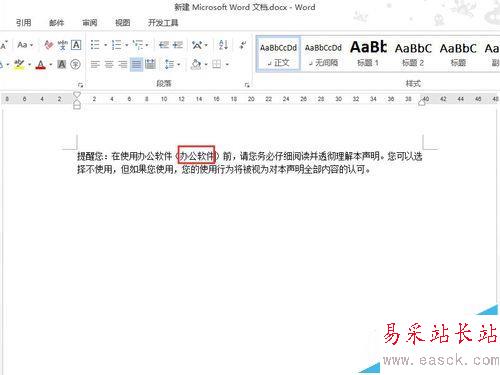
Task: Open the line spacing dropdown arrow
Action: click(x=179, y=64)
